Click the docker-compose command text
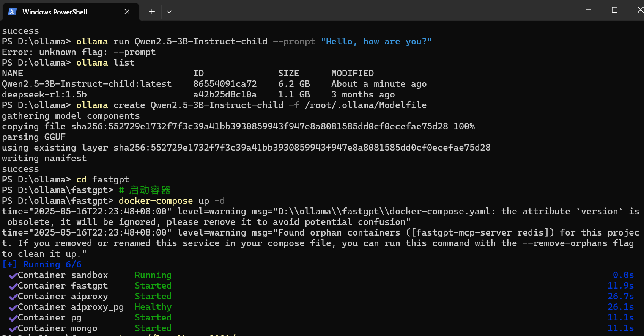This screenshot has width=644, height=336. click(156, 201)
